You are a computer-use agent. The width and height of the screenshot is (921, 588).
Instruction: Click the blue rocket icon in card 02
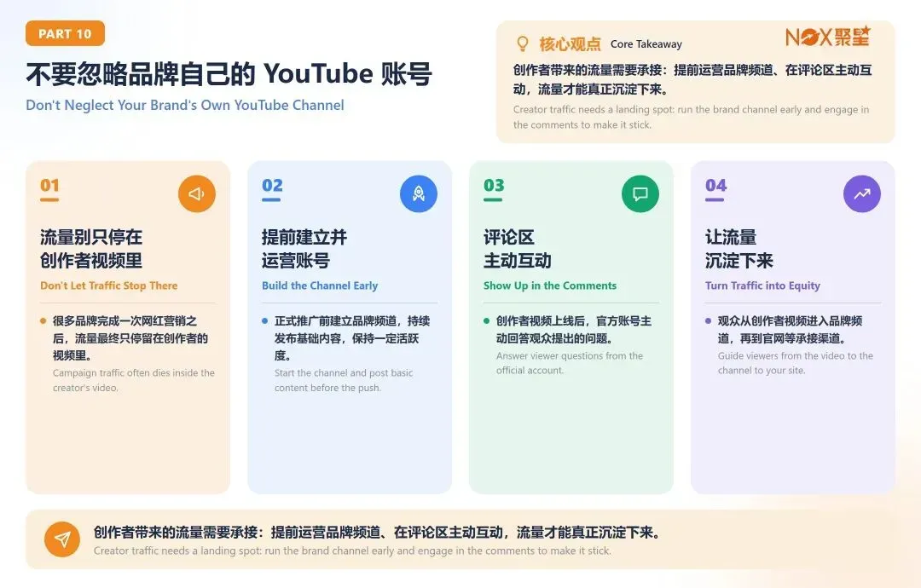pyautogui.click(x=418, y=193)
